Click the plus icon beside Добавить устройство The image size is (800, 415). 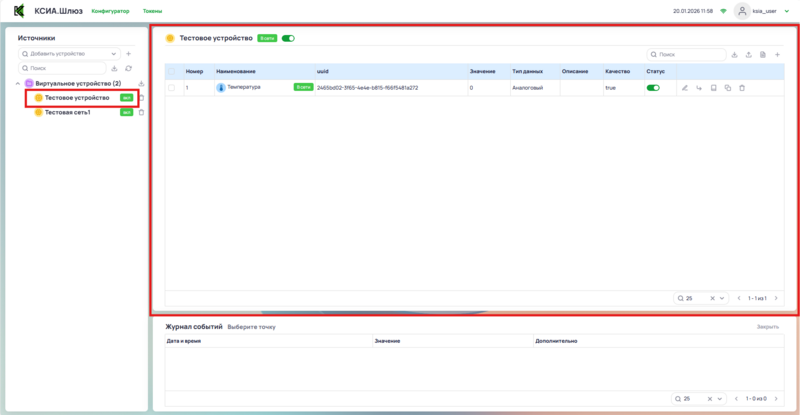[x=128, y=53]
